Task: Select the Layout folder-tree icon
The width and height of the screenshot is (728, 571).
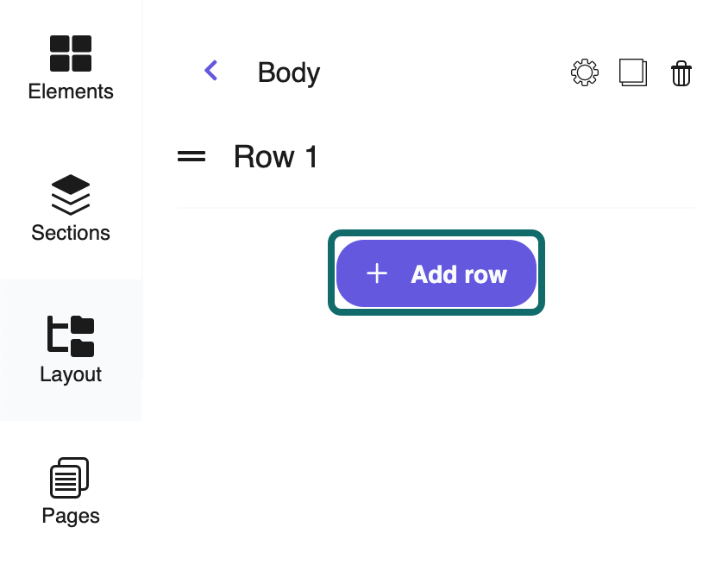Action: click(71, 336)
